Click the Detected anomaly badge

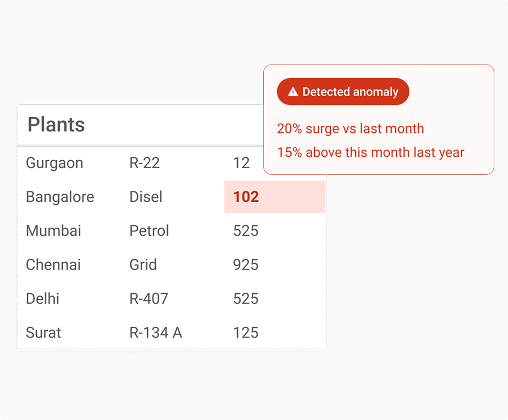pyautogui.click(x=342, y=92)
